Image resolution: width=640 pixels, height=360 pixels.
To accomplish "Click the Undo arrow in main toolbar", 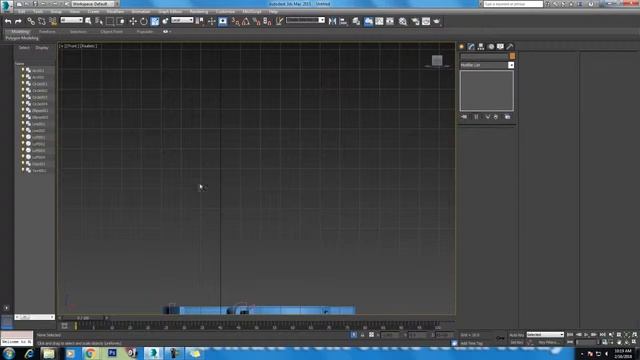I will (x=8, y=21).
